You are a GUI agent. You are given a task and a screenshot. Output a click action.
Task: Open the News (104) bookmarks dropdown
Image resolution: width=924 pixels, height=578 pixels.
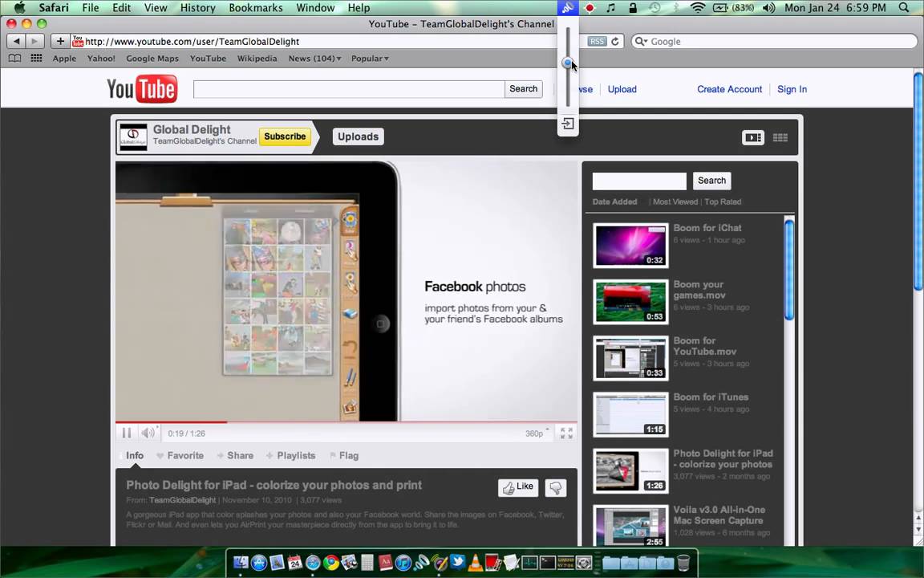coord(314,59)
